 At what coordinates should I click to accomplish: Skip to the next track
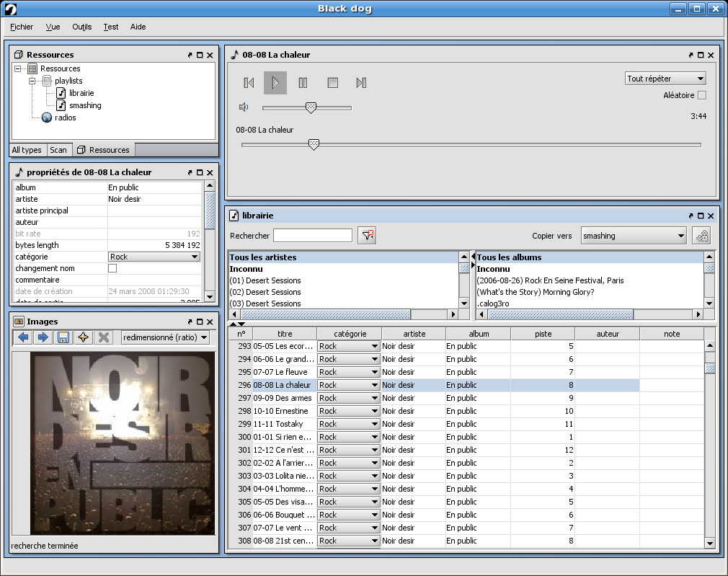(x=361, y=83)
